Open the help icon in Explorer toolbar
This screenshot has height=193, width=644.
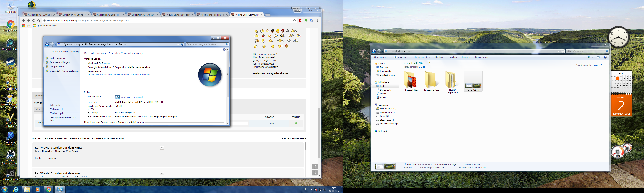605,57
